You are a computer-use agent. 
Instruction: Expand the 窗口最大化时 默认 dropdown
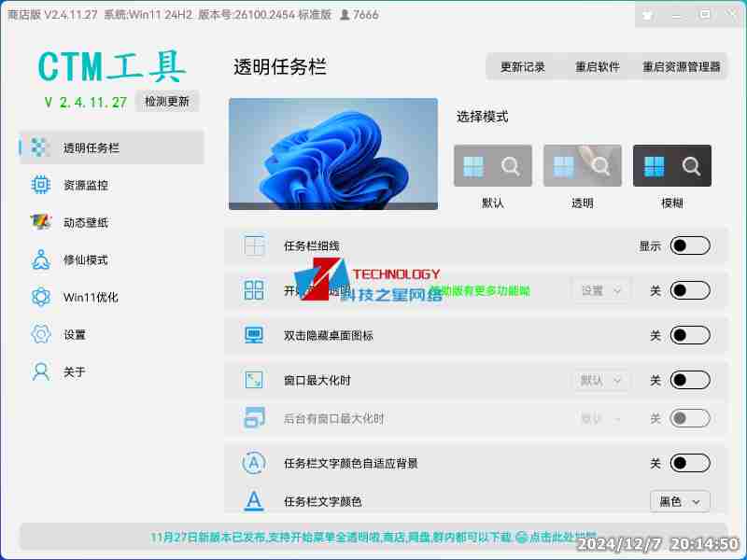(x=600, y=380)
